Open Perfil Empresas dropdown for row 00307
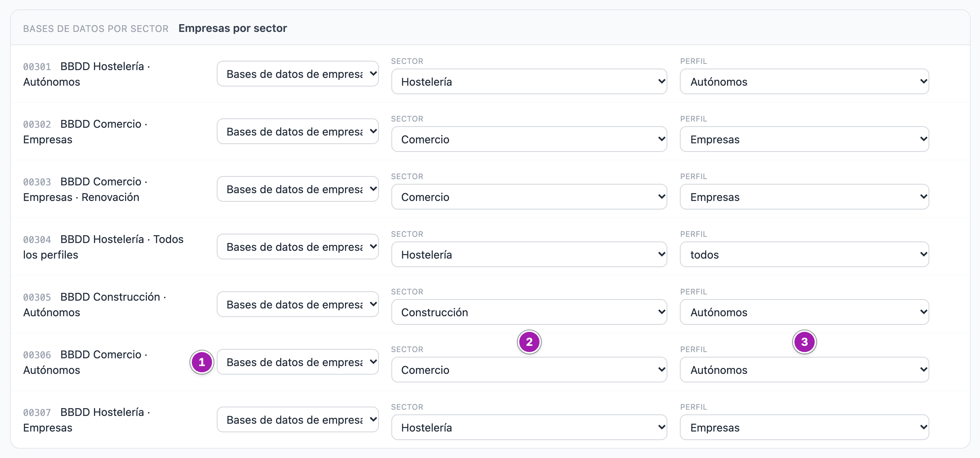This screenshot has width=980, height=458. point(804,427)
